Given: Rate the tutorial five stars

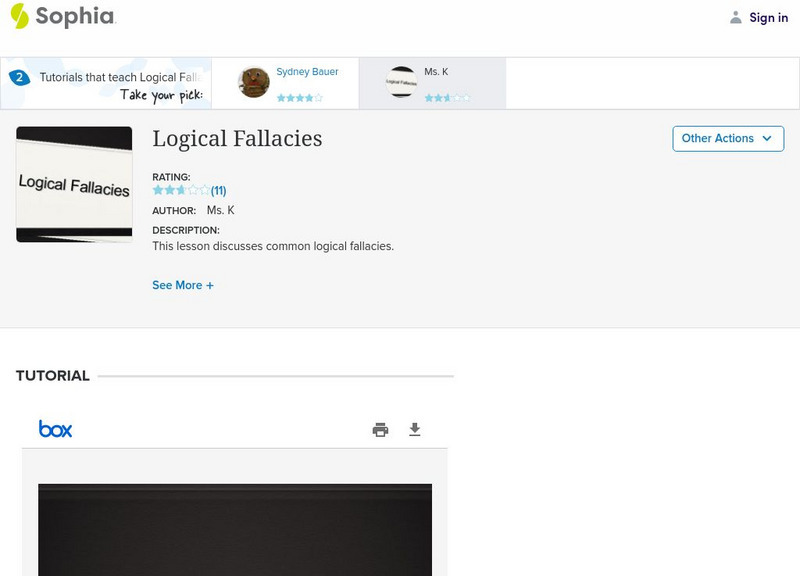Looking at the screenshot, I should tap(201, 188).
